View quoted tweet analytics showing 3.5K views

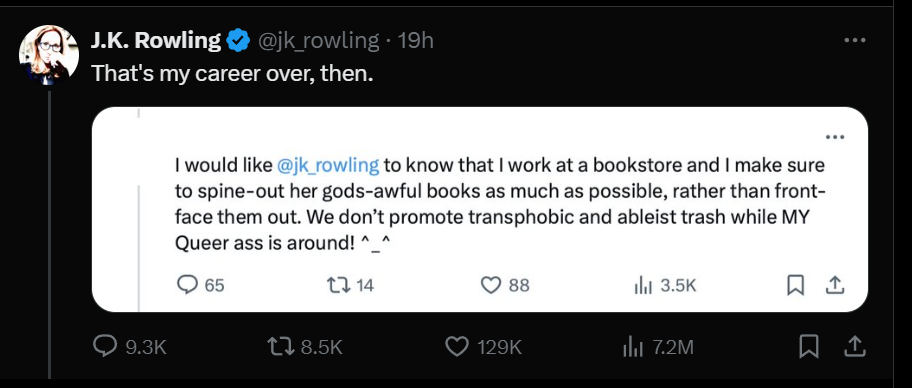click(664, 285)
